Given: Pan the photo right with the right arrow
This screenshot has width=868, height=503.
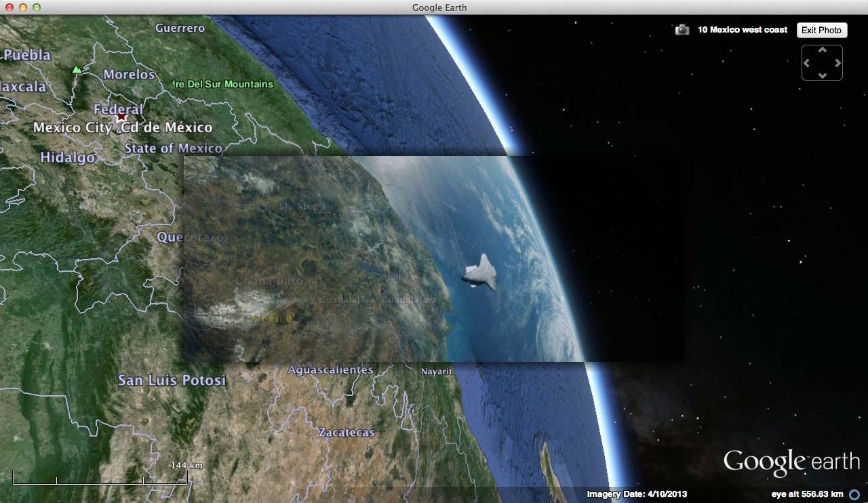Looking at the screenshot, I should (x=838, y=63).
